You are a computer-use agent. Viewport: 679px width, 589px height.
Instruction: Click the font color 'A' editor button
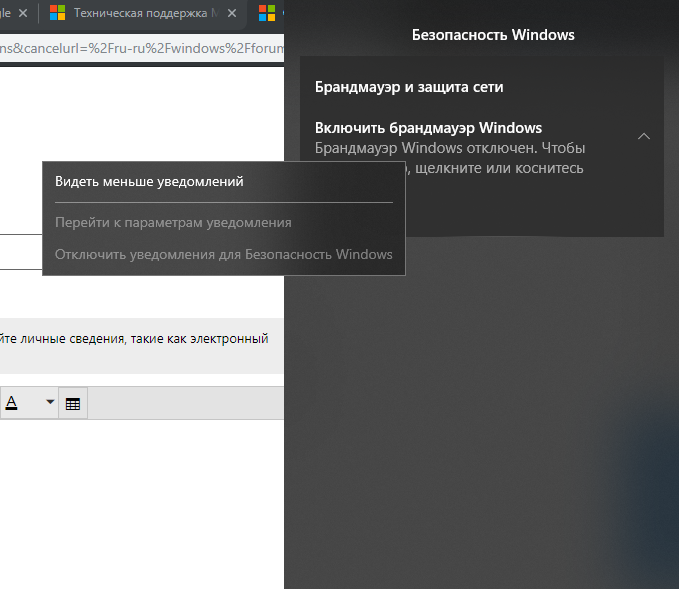point(12,403)
